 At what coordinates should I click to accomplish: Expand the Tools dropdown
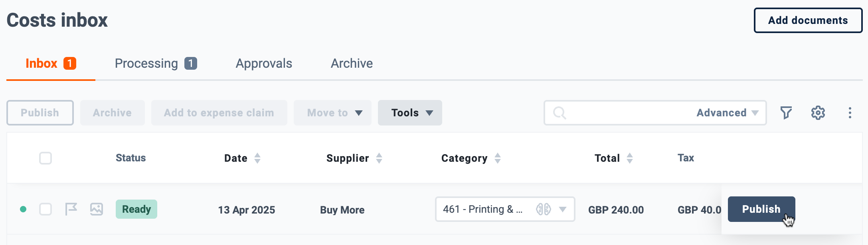coord(410,113)
